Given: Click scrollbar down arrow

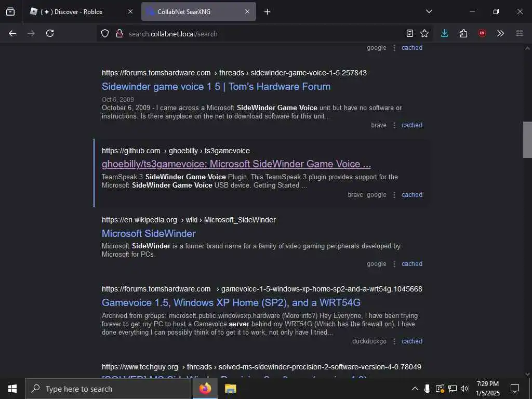Looking at the screenshot, I should [527, 374].
